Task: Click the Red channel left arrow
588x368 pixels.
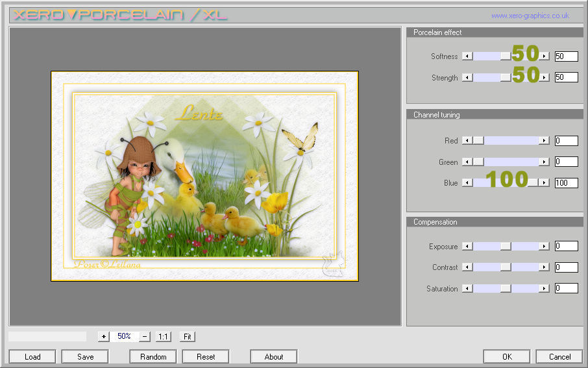Action: 467,141
